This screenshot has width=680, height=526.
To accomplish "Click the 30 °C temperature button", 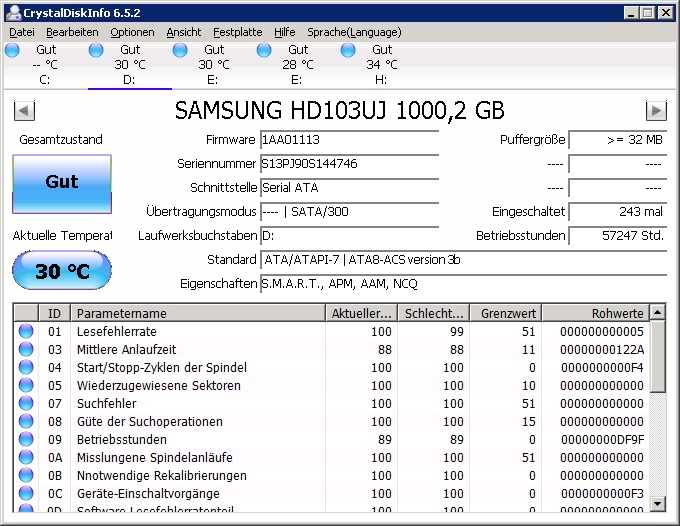I will tap(62, 271).
